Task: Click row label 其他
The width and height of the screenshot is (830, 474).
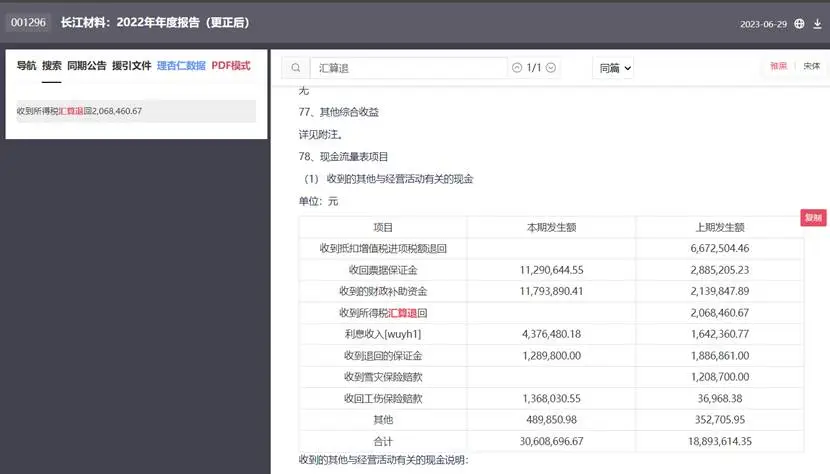Action: (383, 420)
